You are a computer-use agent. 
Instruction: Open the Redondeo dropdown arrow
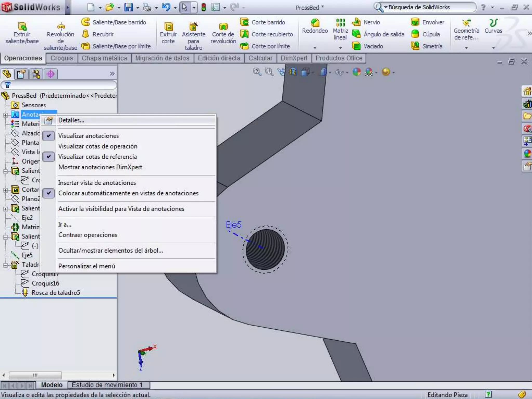click(315, 48)
